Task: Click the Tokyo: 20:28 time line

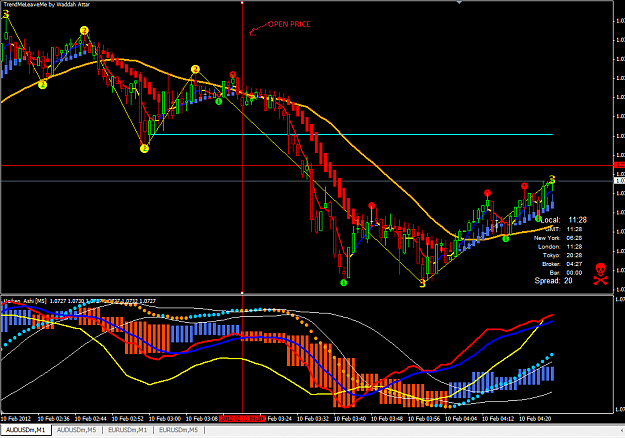Action: point(562,255)
